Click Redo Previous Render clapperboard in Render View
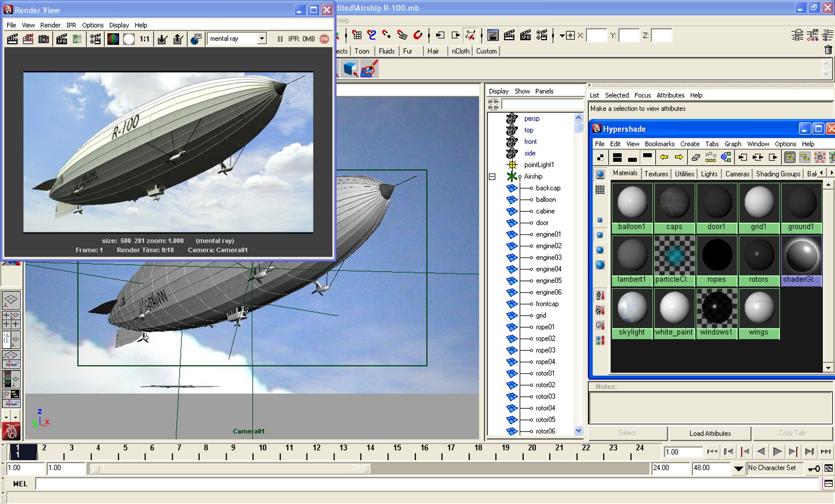 coord(13,39)
